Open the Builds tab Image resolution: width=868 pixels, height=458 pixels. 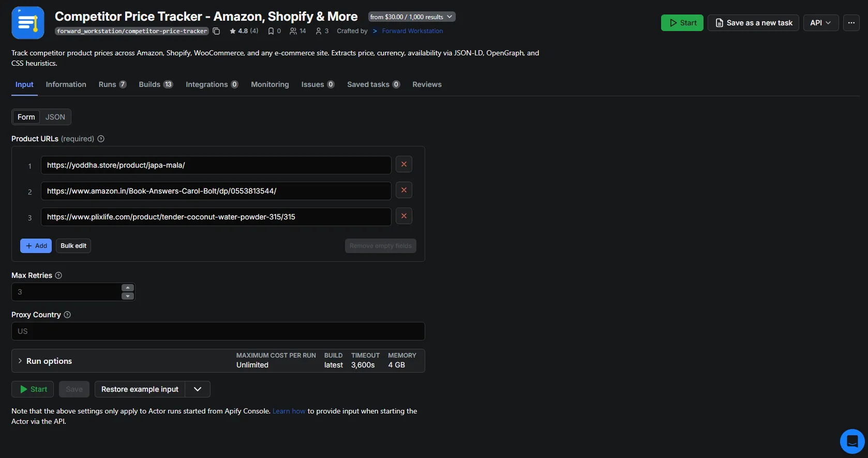tap(156, 84)
